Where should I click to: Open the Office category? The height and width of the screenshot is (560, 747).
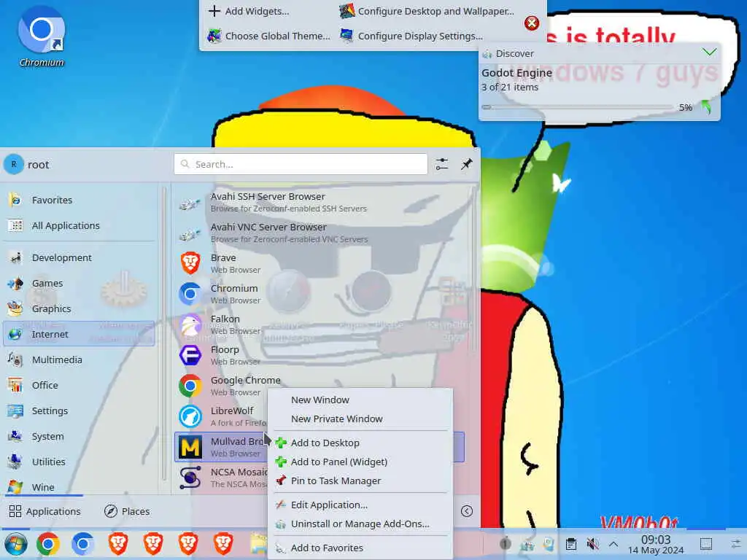click(x=79, y=385)
